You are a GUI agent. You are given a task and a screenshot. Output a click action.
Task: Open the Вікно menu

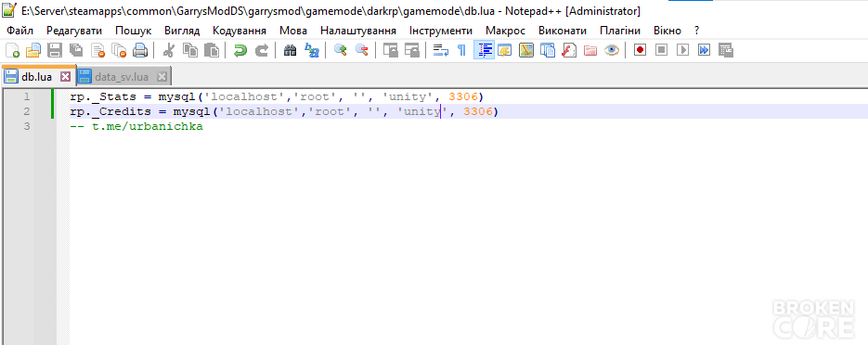pos(667,31)
